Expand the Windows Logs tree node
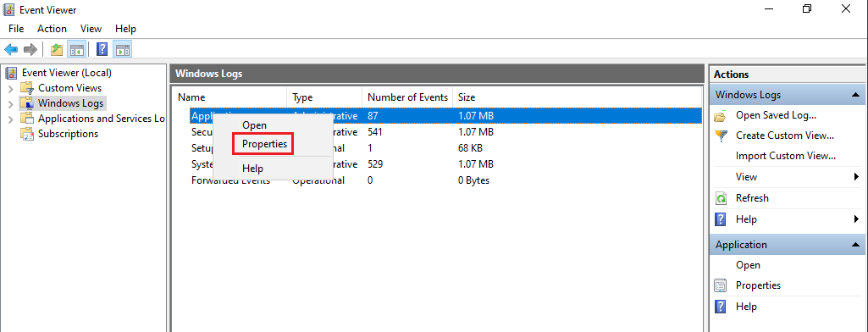 click(10, 103)
